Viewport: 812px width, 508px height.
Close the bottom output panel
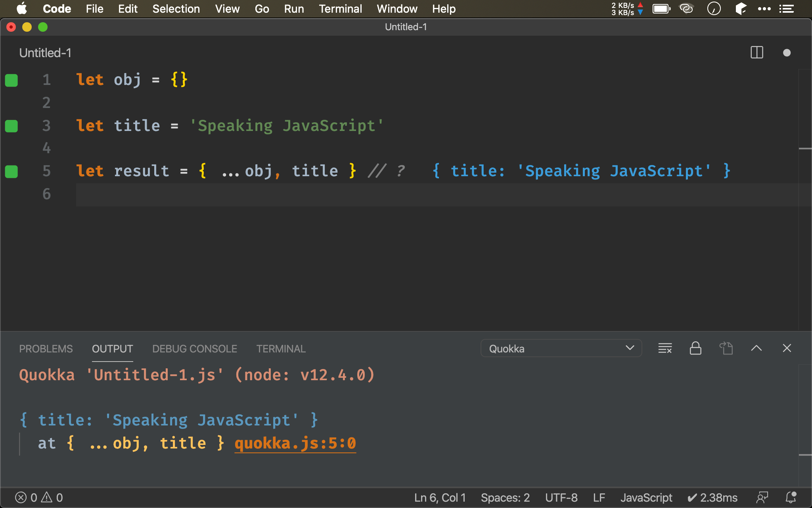(787, 348)
